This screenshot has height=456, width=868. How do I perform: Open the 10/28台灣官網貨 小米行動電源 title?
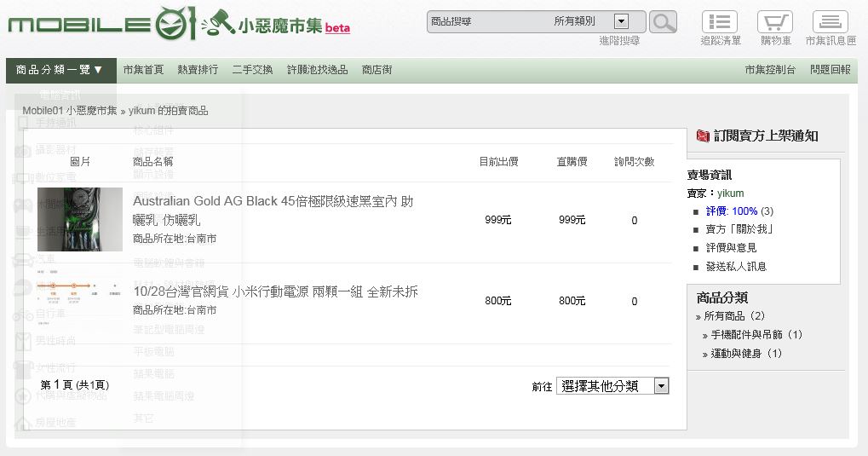pos(276,292)
